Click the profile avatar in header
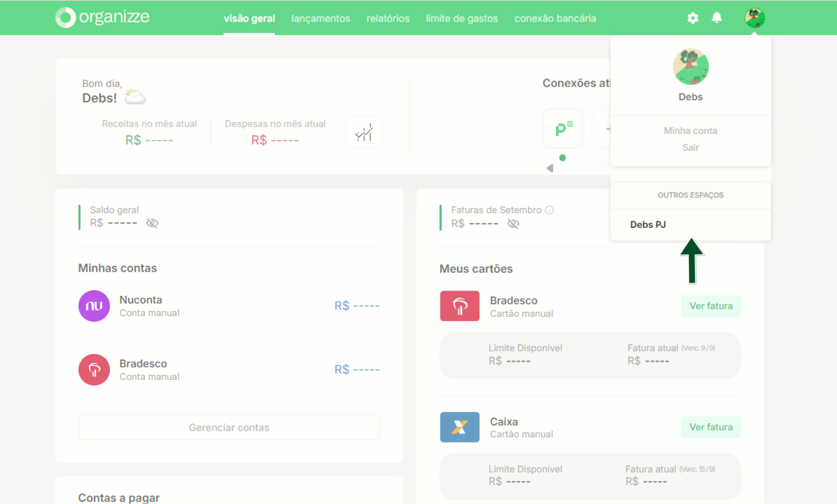 click(x=755, y=18)
